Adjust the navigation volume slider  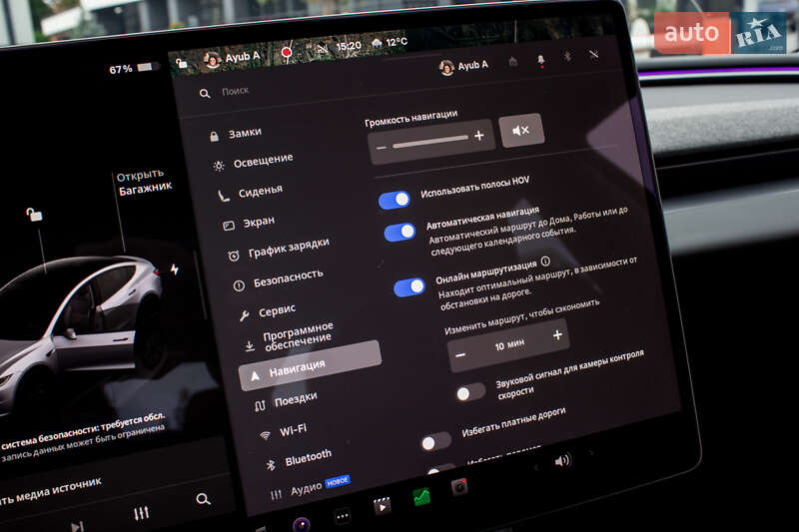pos(429,141)
